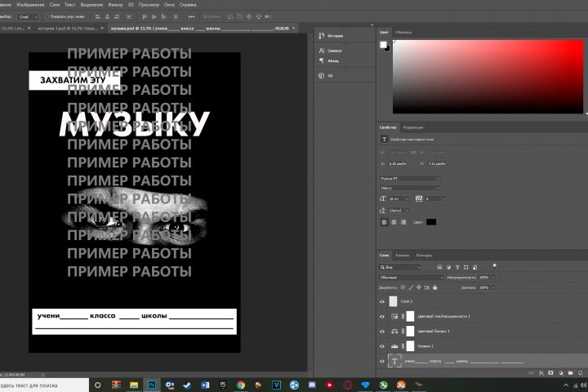Click the align left edges icon in options bar

(98, 16)
